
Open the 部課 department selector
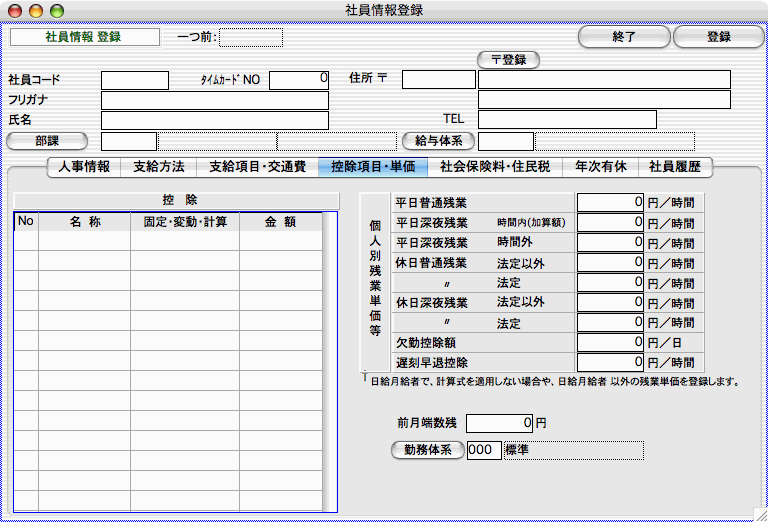click(x=47, y=141)
